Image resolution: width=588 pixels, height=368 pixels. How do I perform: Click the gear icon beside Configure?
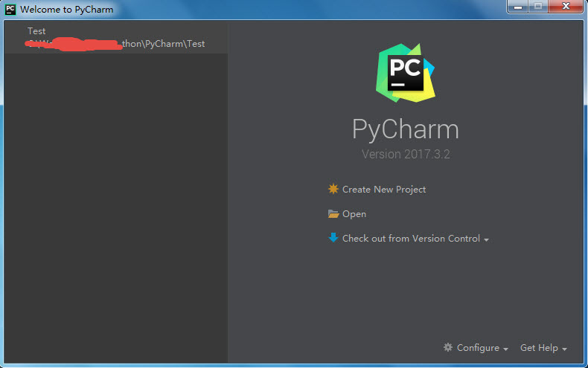click(x=448, y=347)
